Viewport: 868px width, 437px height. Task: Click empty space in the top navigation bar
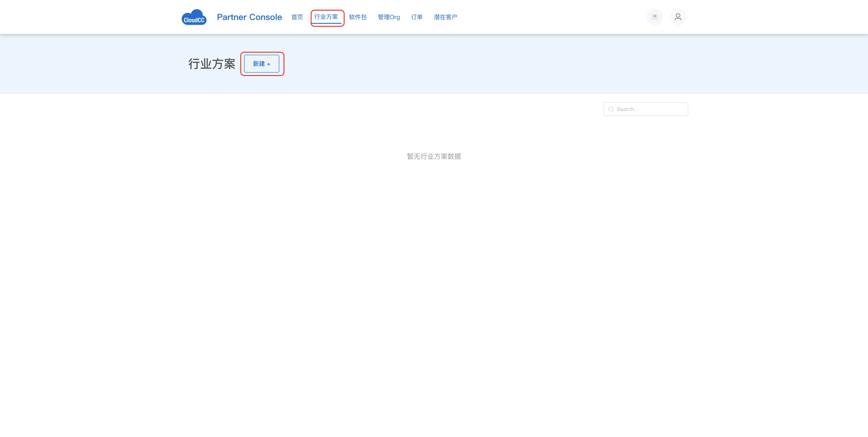coord(551,17)
